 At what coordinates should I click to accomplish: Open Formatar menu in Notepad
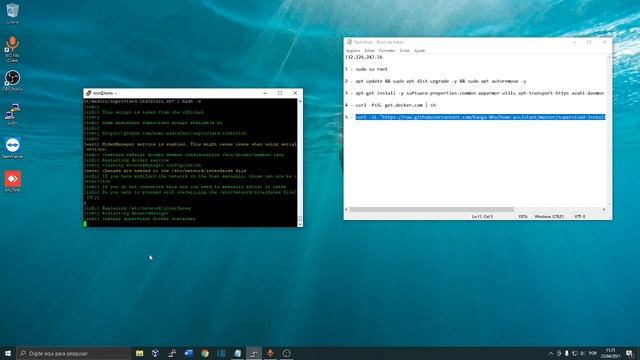pyautogui.click(x=387, y=51)
